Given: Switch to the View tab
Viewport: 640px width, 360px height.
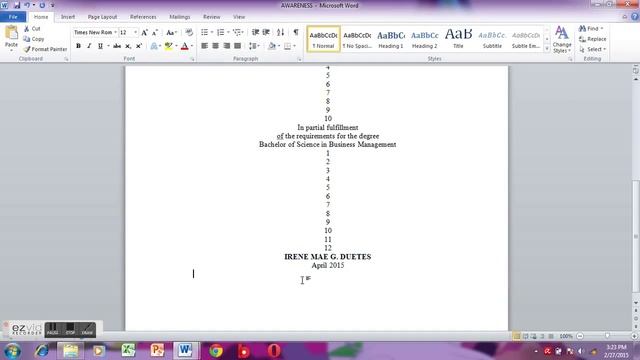Looking at the screenshot, I should point(239,17).
